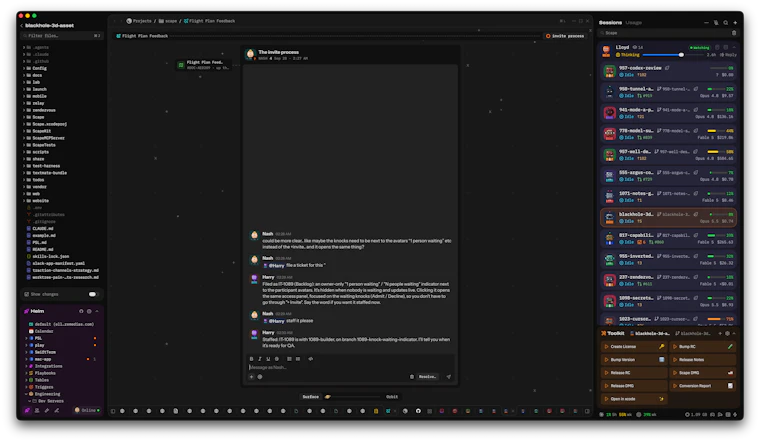This screenshot has height=442, width=760.
Task: Click the plus attach icon below message field
Action: tap(251, 377)
